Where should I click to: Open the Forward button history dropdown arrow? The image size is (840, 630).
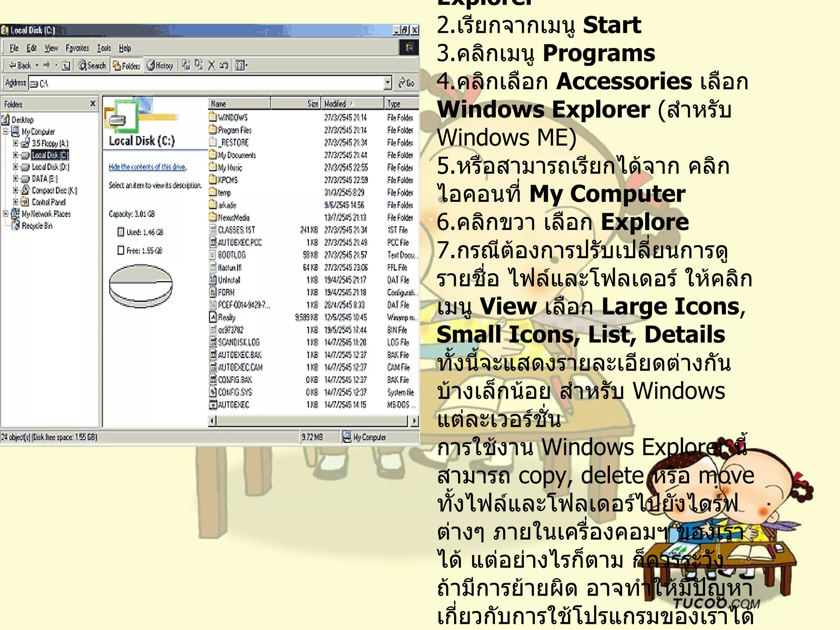56,65
